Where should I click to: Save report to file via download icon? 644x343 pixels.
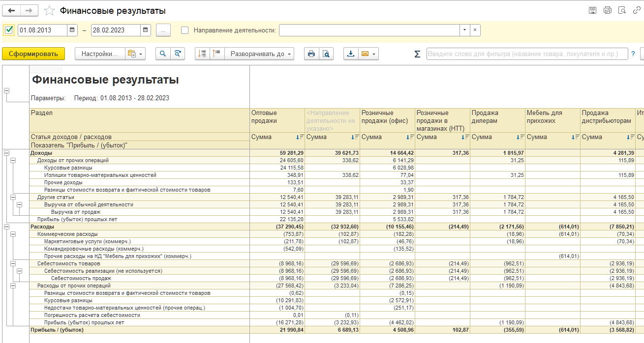tap(351, 54)
